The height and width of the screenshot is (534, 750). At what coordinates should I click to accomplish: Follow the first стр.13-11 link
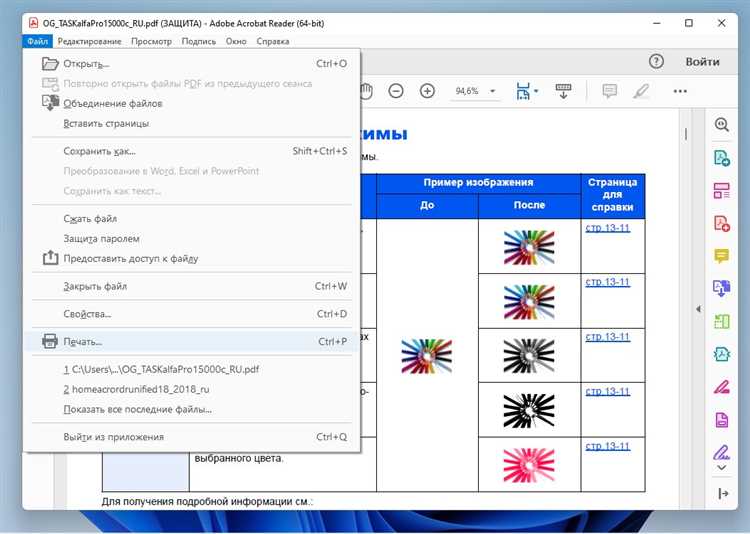[607, 228]
